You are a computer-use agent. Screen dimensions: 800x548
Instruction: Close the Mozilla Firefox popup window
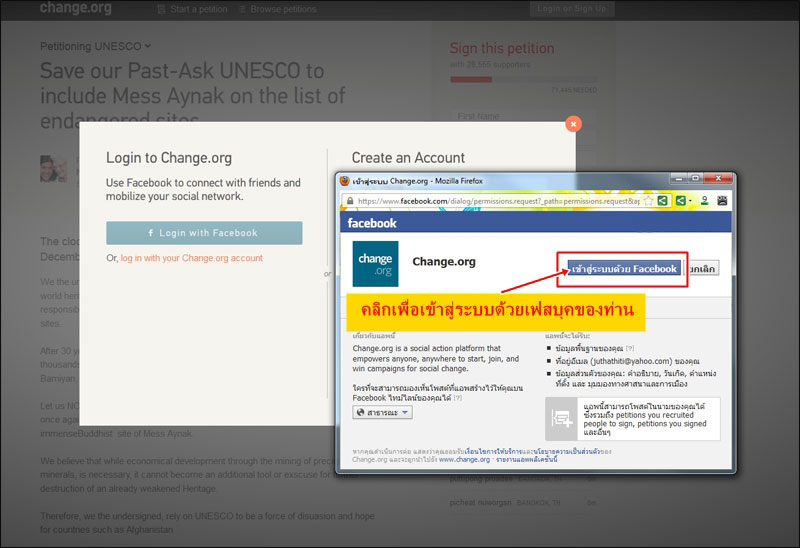[718, 179]
